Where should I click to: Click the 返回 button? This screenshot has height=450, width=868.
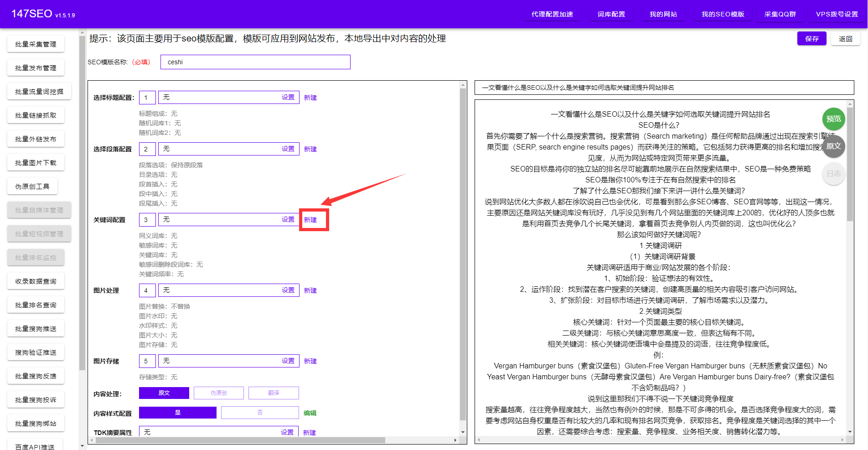pyautogui.click(x=846, y=39)
